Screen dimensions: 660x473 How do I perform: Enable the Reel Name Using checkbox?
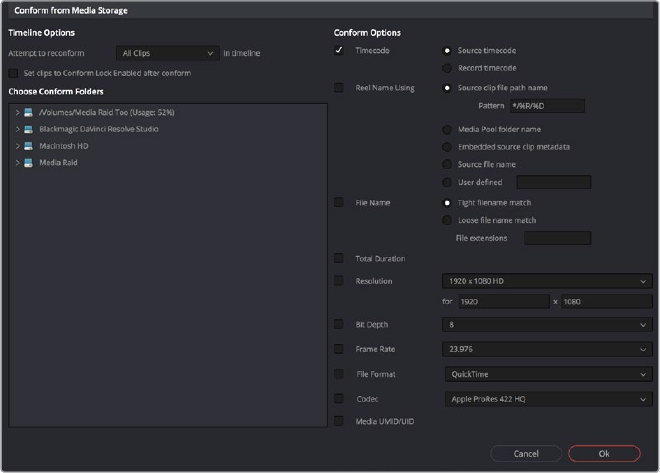(x=339, y=88)
